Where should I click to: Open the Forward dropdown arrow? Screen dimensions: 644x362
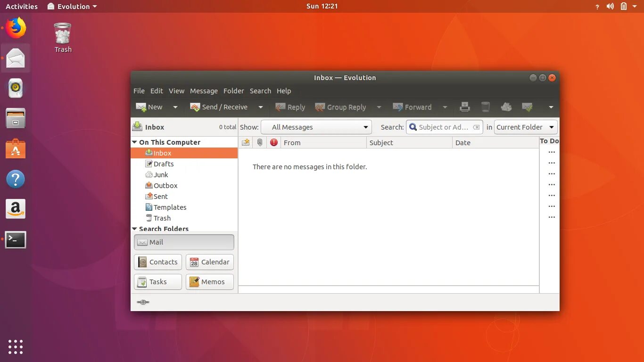tap(445, 107)
